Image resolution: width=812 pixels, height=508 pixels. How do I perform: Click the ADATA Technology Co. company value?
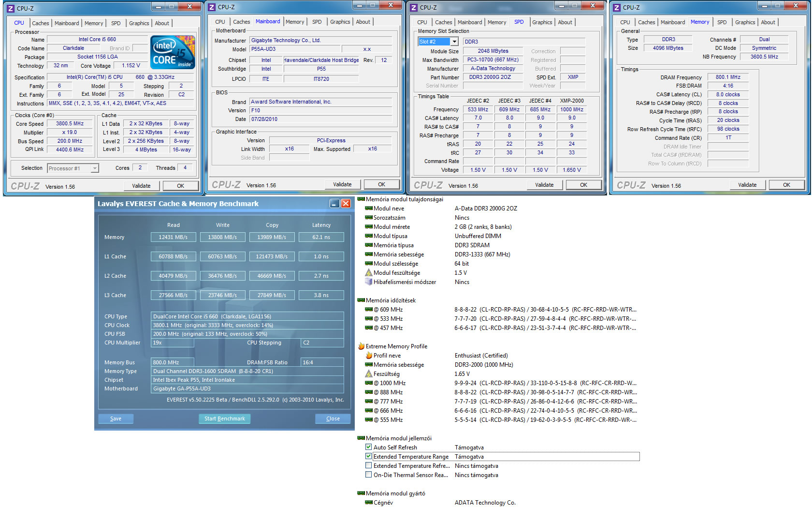pos(485,503)
